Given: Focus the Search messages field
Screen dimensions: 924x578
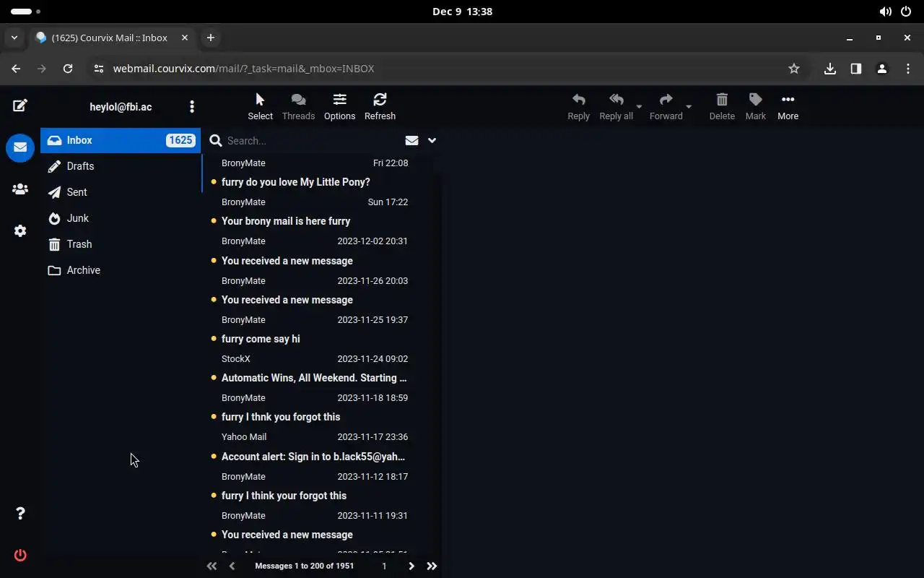Looking at the screenshot, I should click(310, 141).
